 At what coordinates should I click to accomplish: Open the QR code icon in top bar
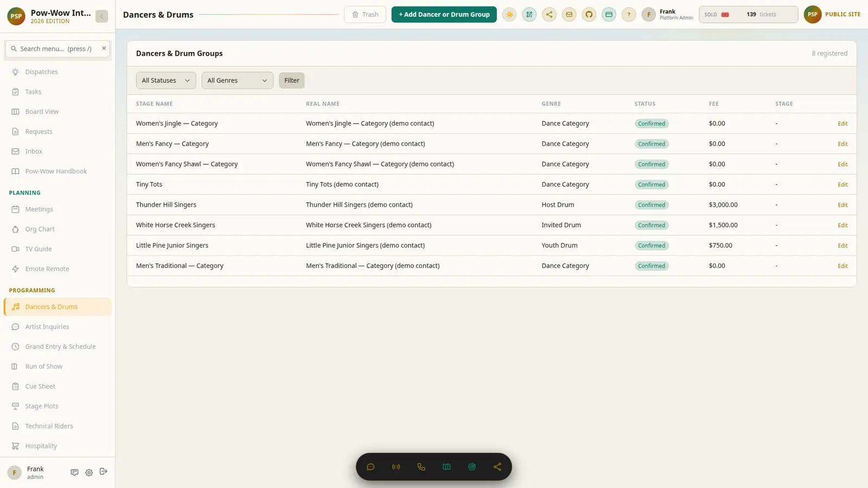pyautogui.click(x=529, y=15)
